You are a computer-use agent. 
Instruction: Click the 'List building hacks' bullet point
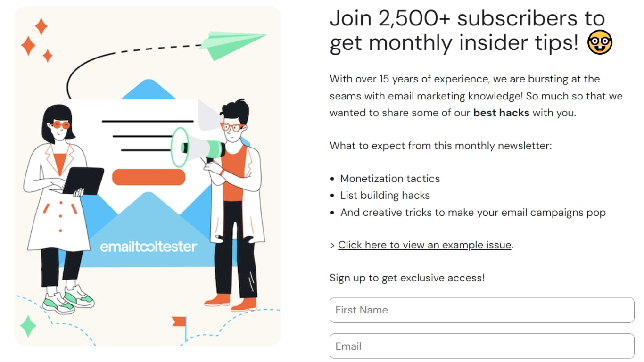[385, 195]
